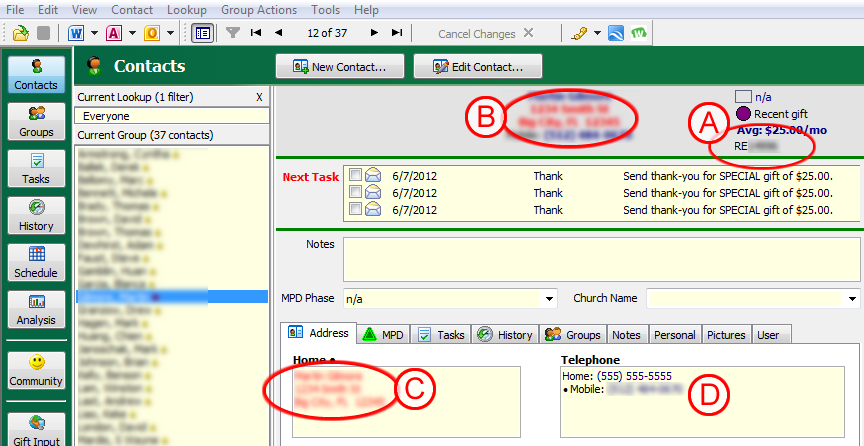Viewport: 864px width, 446px height.
Task: Check the first thank-you task checkbox
Action: tap(355, 175)
